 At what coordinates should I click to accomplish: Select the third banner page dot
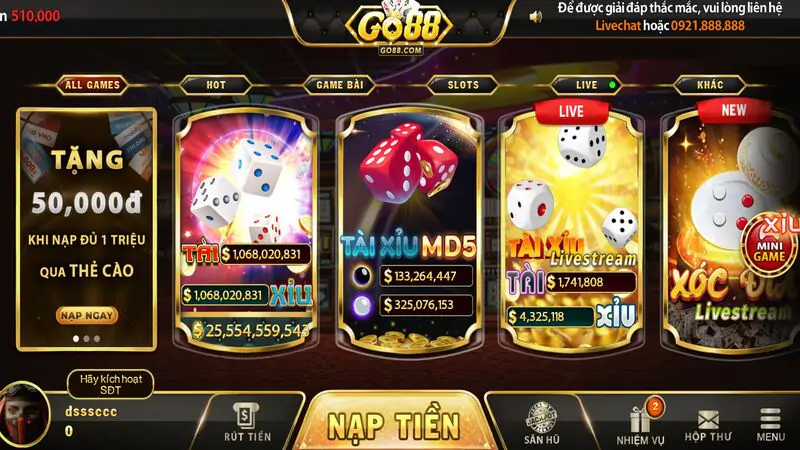click(97, 339)
